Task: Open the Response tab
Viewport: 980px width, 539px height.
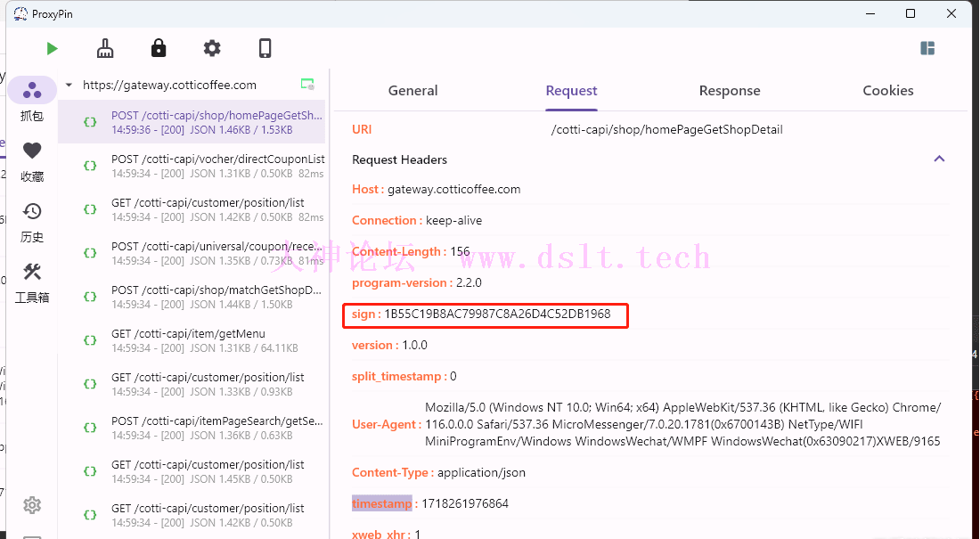Action: [730, 91]
